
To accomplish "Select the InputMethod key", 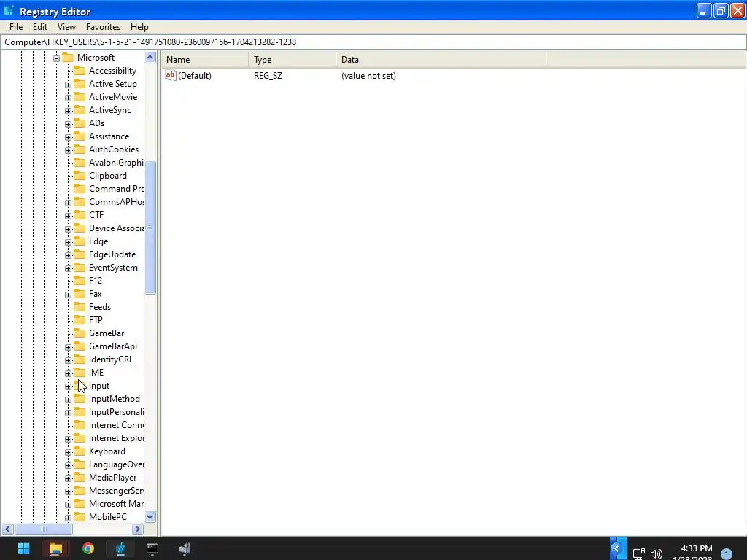I will (x=115, y=399).
